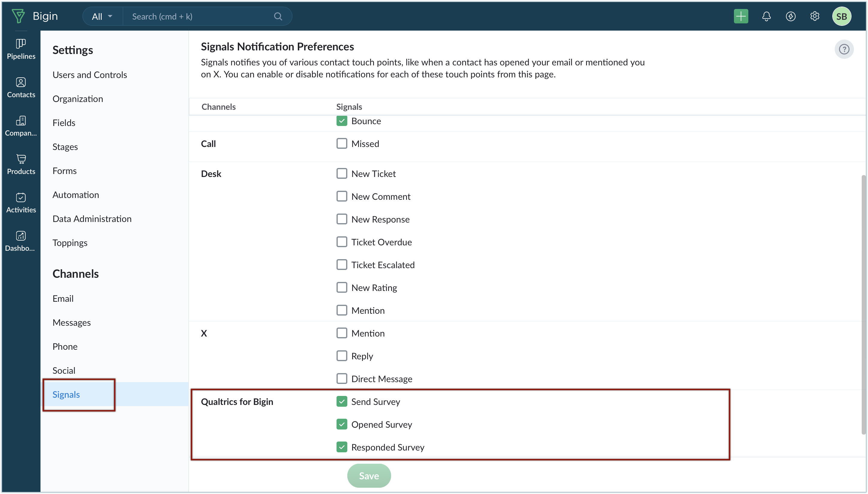Enable the New Comment checkbox
Image resolution: width=868 pixels, height=494 pixels.
click(342, 196)
